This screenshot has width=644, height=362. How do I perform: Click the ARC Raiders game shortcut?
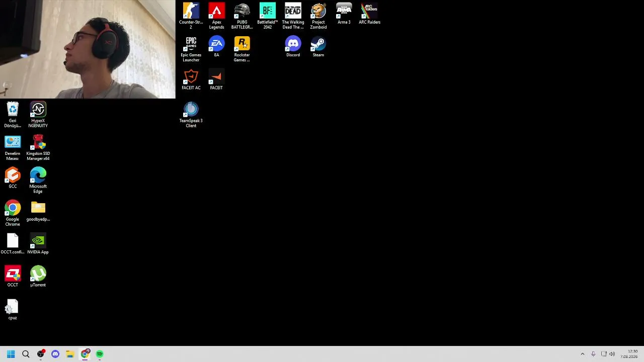click(x=369, y=14)
